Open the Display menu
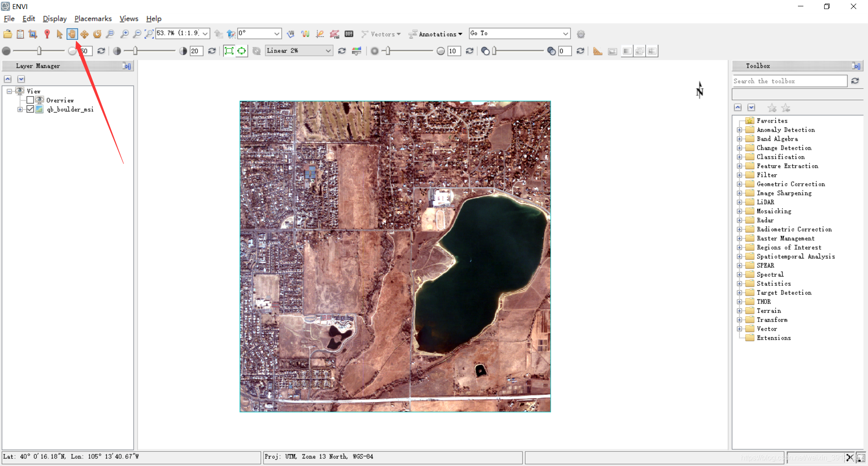 [x=55, y=19]
